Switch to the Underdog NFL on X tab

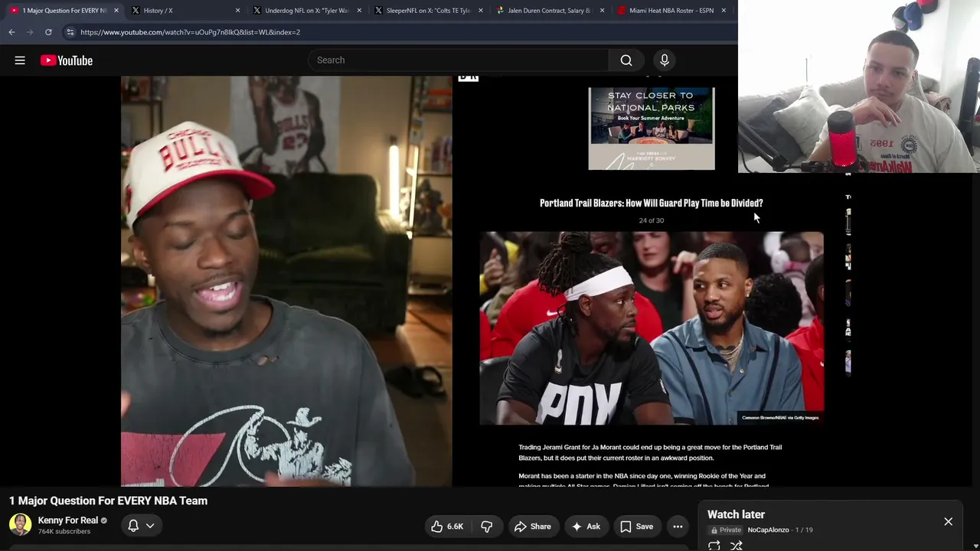point(306,11)
